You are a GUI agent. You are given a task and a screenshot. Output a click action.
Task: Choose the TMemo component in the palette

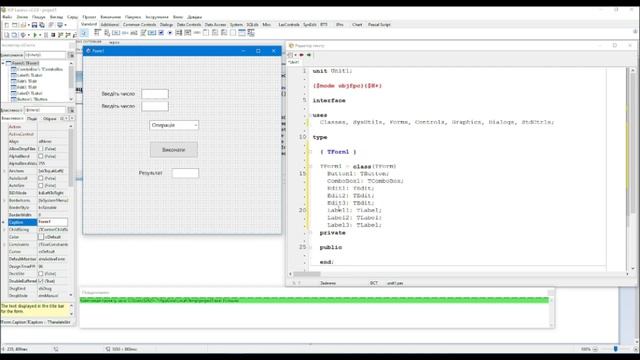point(143,33)
